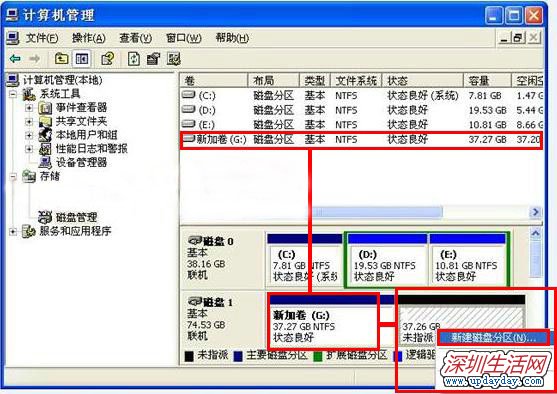Click the up-one-level folder toolbar icon
The height and width of the screenshot is (394, 557).
click(x=61, y=59)
